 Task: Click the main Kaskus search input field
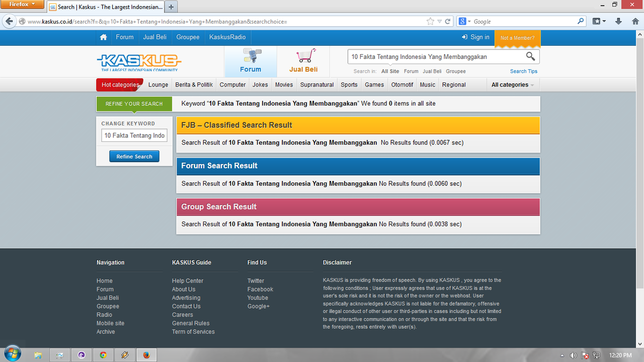pyautogui.click(x=437, y=57)
